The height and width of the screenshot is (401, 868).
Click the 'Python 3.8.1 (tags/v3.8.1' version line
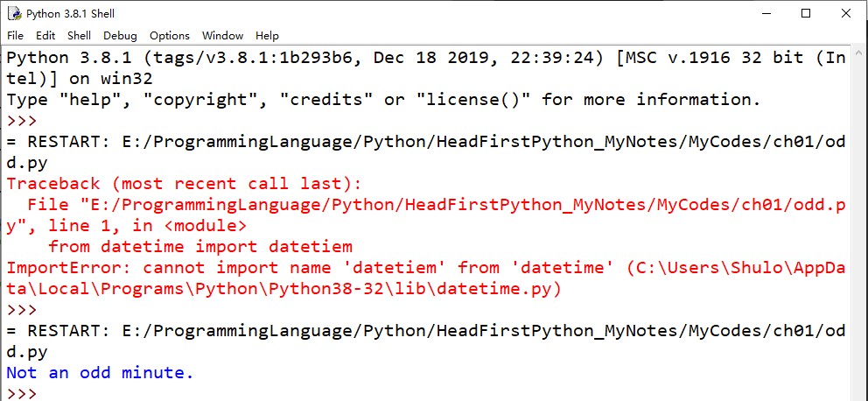point(425,58)
